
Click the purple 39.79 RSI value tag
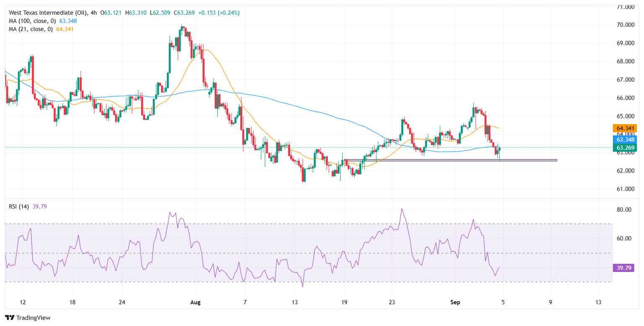(x=625, y=268)
